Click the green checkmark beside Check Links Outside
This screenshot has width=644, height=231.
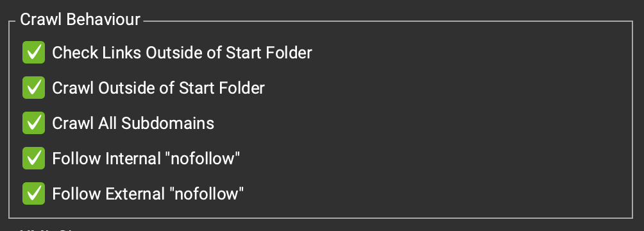[x=34, y=52]
